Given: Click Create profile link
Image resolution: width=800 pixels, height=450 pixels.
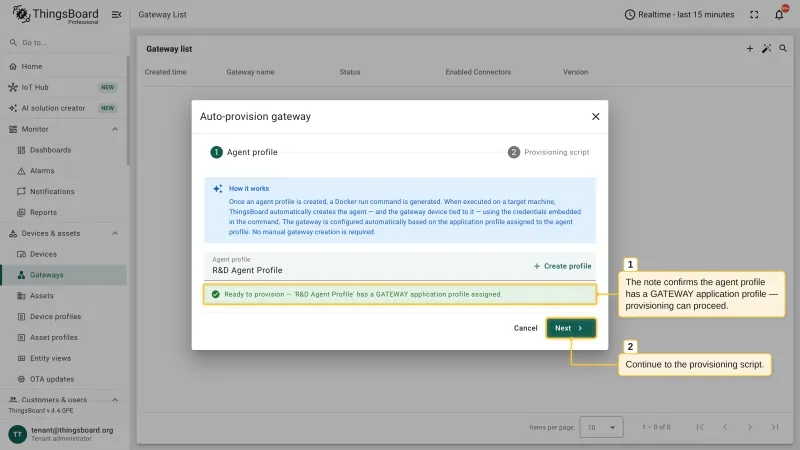Looking at the screenshot, I should tap(562, 266).
